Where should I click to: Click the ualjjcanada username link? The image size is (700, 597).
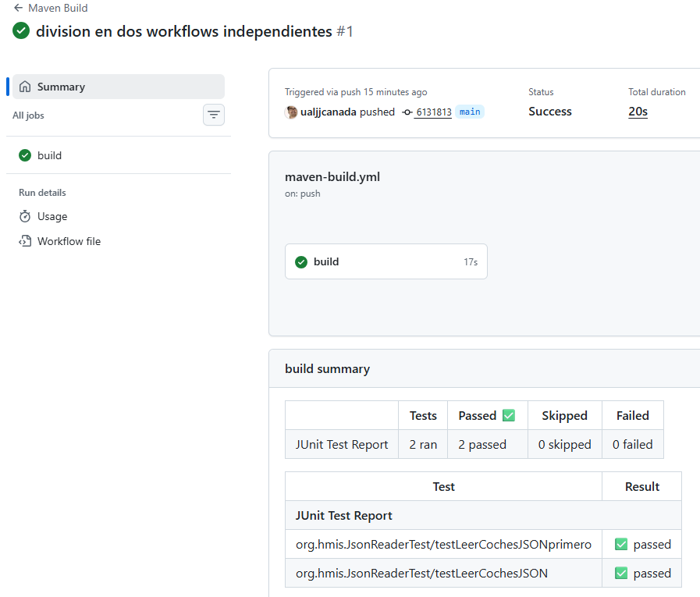tap(329, 112)
